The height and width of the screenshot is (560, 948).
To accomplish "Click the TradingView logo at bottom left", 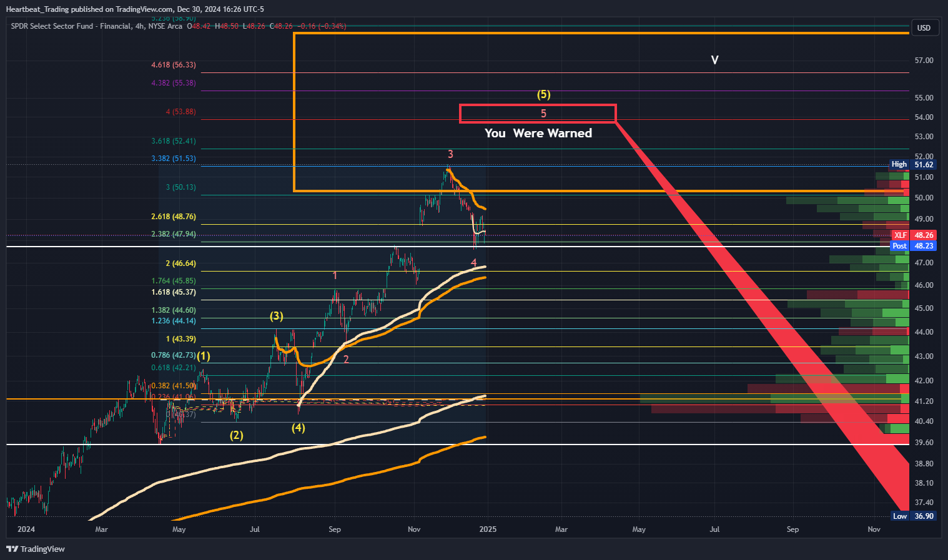I will (x=36, y=549).
